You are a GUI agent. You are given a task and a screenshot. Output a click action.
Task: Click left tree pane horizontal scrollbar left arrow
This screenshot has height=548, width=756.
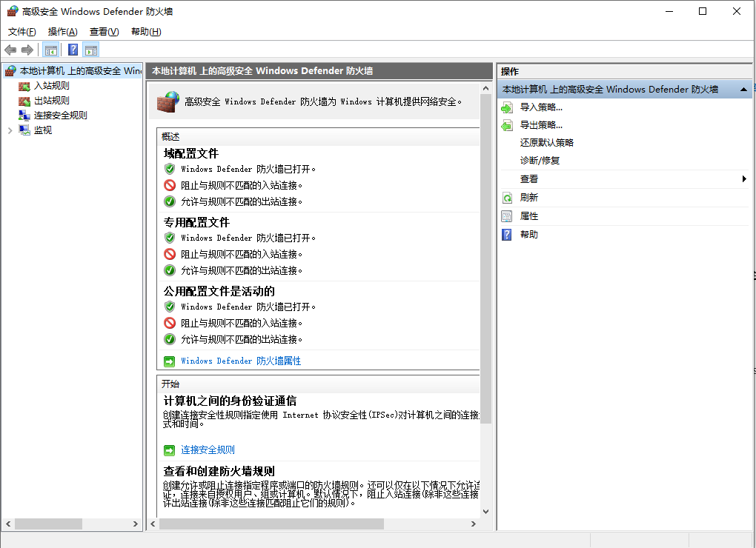pyautogui.click(x=8, y=524)
